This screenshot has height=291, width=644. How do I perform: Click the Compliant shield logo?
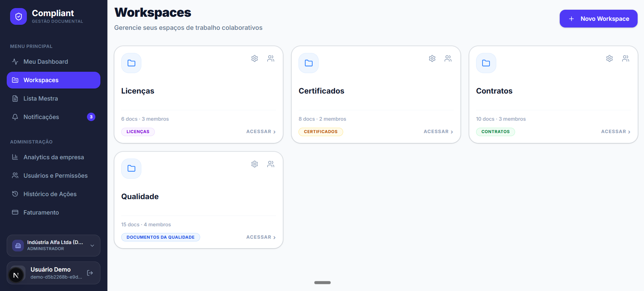(18, 16)
